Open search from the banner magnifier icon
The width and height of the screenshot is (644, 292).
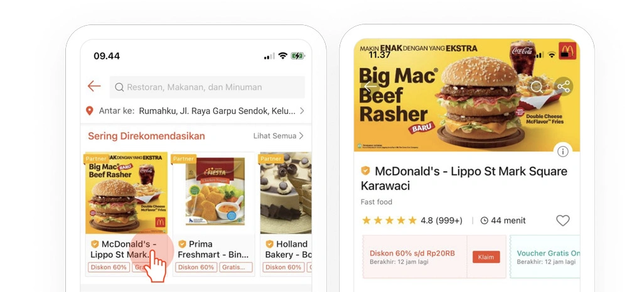pyautogui.click(x=537, y=86)
